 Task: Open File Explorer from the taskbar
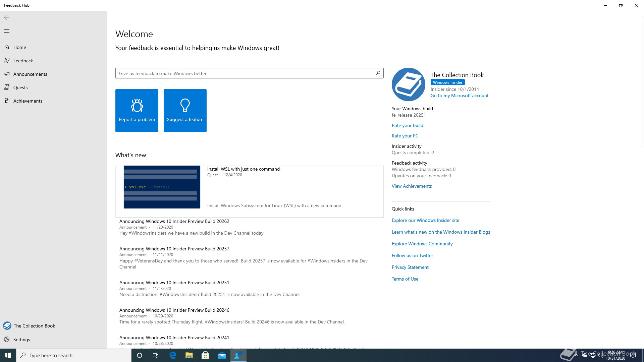[189, 355]
